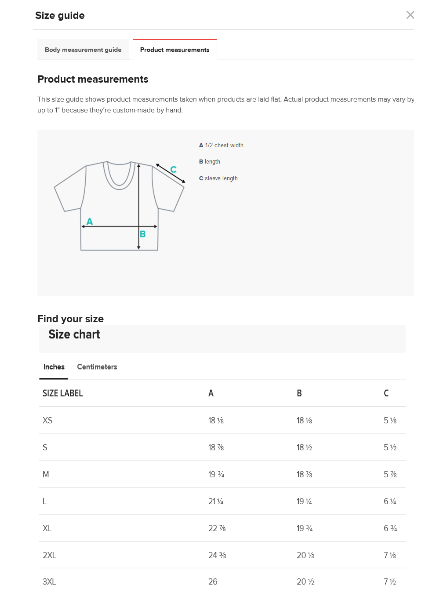Click the SIZE LABEL column header
Image resolution: width=431 pixels, height=603 pixels.
63,393
